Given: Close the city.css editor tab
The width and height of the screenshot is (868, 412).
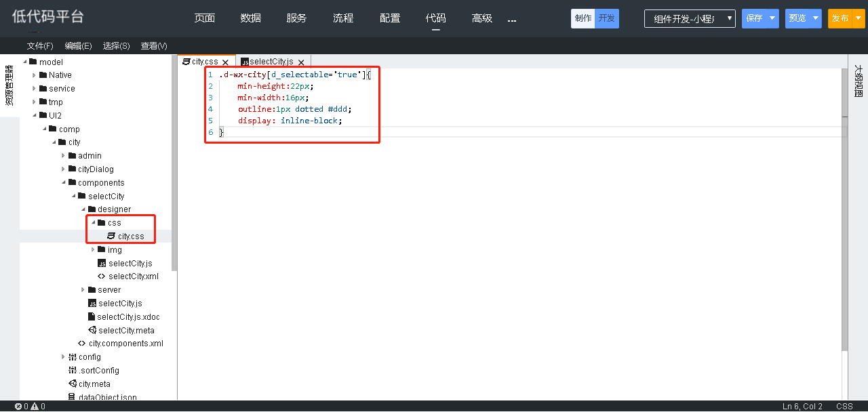Looking at the screenshot, I should click(x=225, y=62).
